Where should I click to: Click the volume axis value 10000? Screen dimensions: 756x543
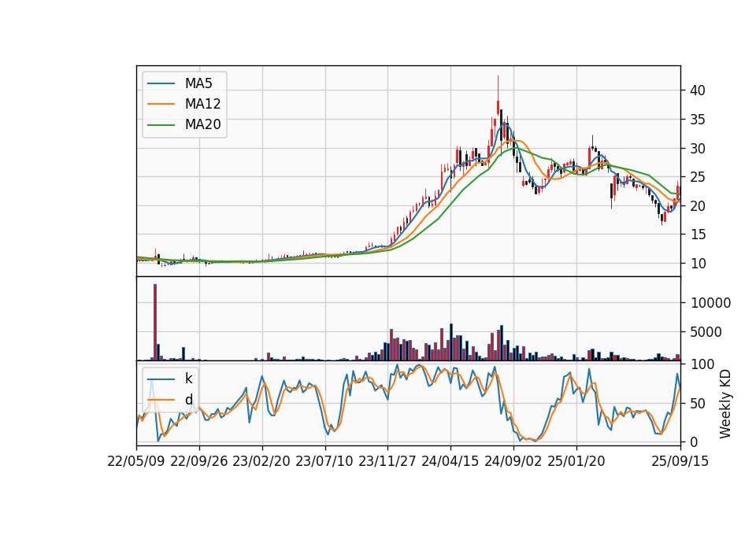point(711,302)
